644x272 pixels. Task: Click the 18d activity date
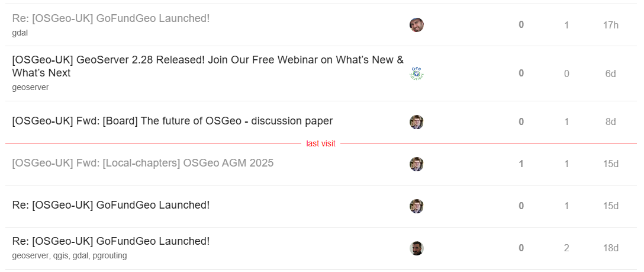(610, 248)
